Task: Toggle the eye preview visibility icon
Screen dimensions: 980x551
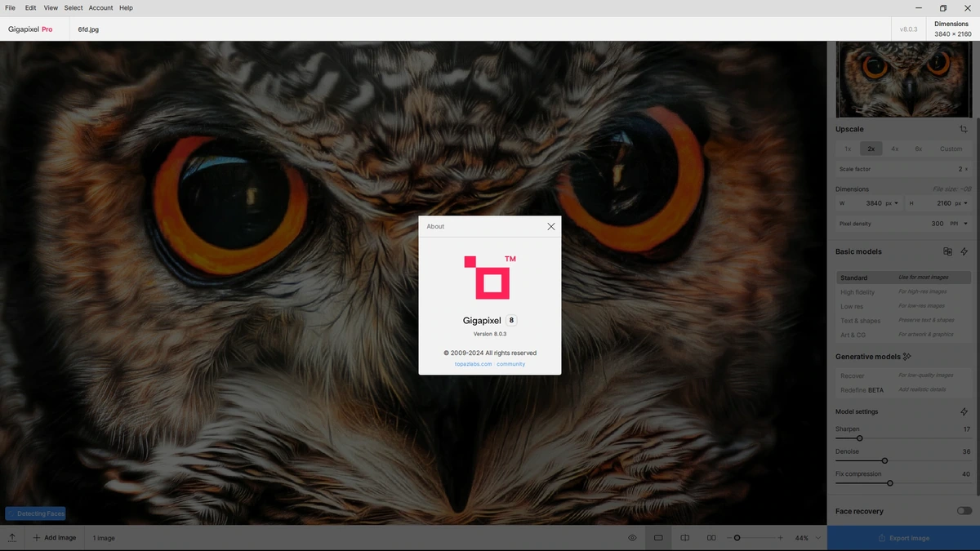Action: click(632, 538)
